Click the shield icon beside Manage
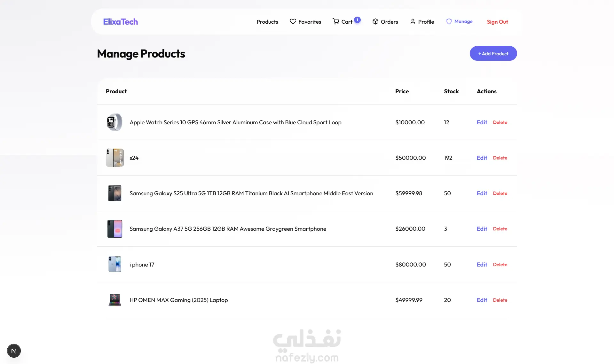 [x=449, y=21]
